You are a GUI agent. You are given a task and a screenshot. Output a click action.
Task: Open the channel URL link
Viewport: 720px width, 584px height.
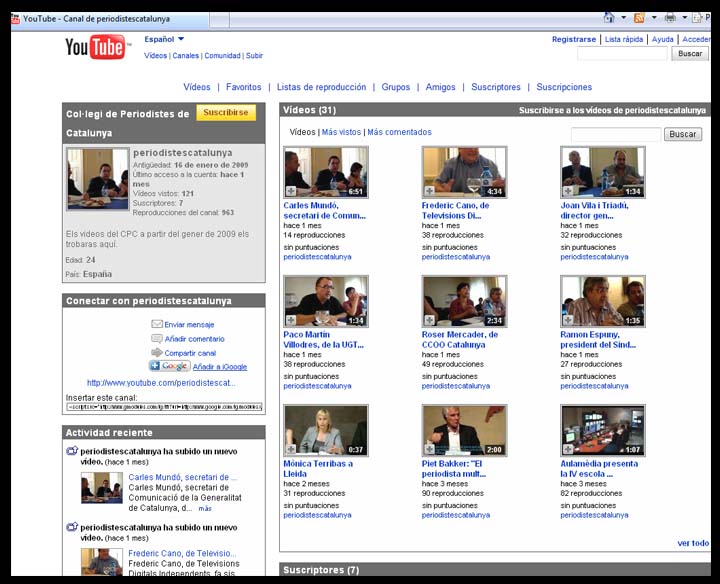tap(161, 383)
